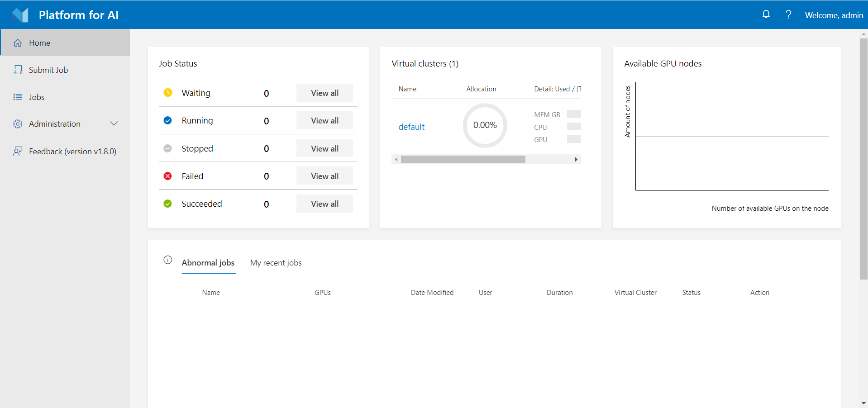This screenshot has width=868, height=408.
Task: Click View all next to Succeeded jobs
Action: coord(324,204)
